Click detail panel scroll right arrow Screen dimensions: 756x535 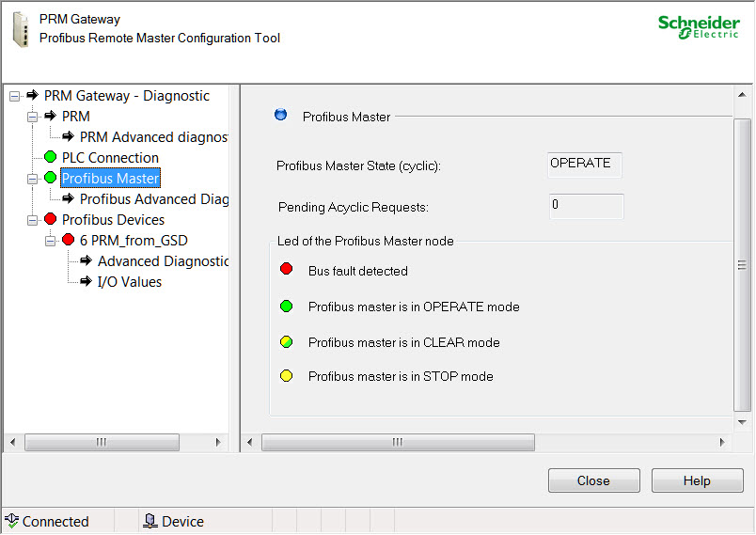pos(722,442)
